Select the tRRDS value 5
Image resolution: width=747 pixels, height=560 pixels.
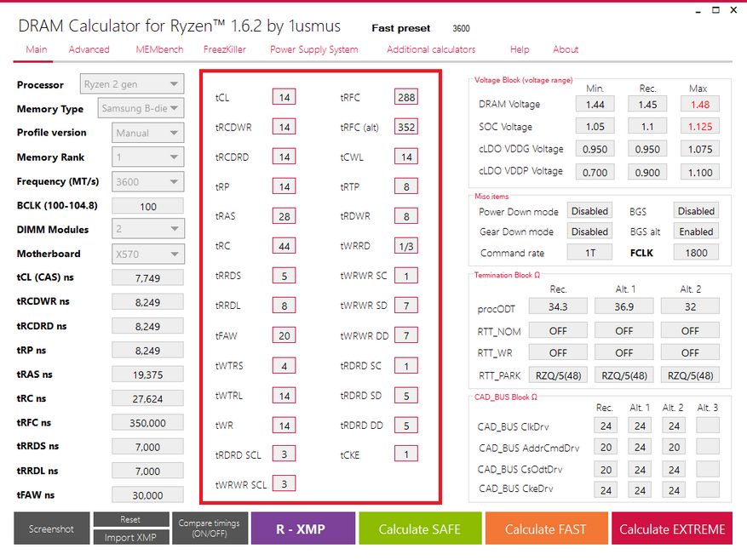[x=284, y=276]
